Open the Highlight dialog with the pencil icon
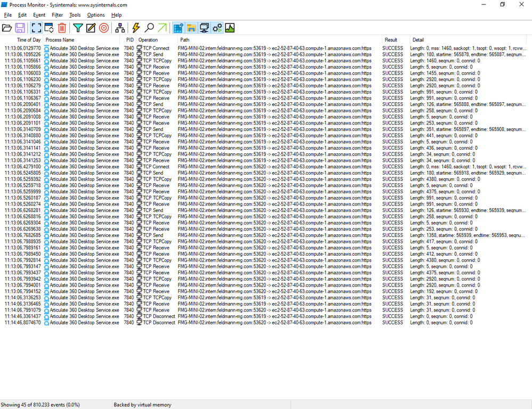Image resolution: width=532 pixels, height=409 pixels. [91, 28]
